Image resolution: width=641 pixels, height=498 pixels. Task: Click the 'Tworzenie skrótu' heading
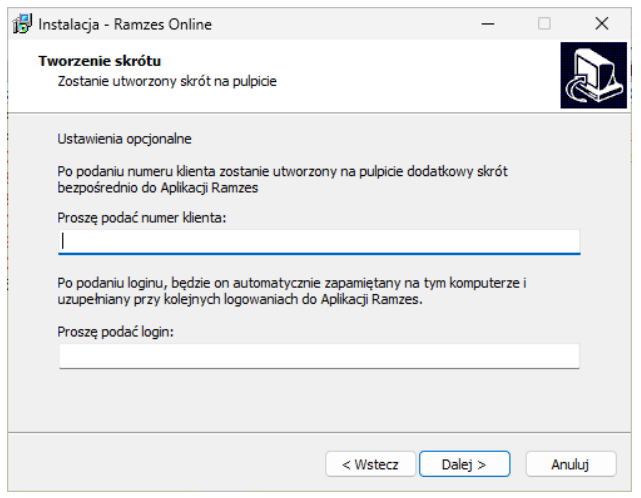100,61
